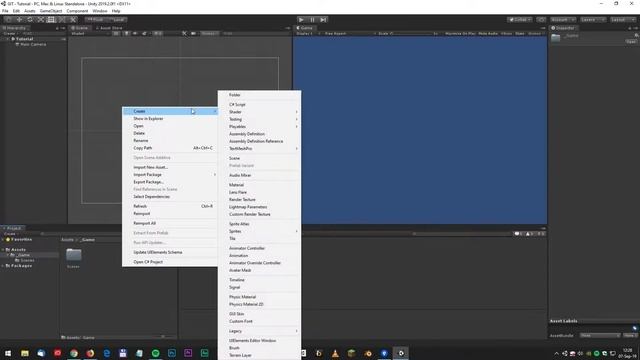The image size is (640, 360).
Task: Open the scene tools settings icon in the Scene toolbar
Action: (x=184, y=33)
